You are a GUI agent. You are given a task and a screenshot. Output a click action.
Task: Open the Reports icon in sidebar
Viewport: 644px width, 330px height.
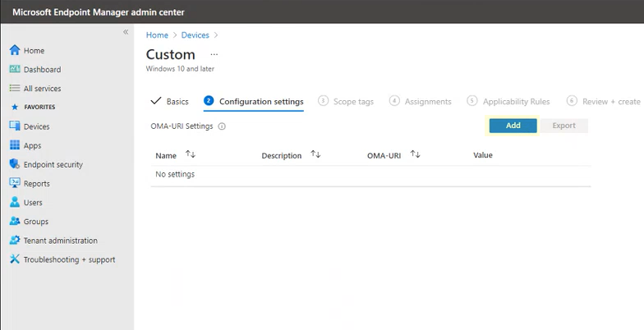click(14, 184)
